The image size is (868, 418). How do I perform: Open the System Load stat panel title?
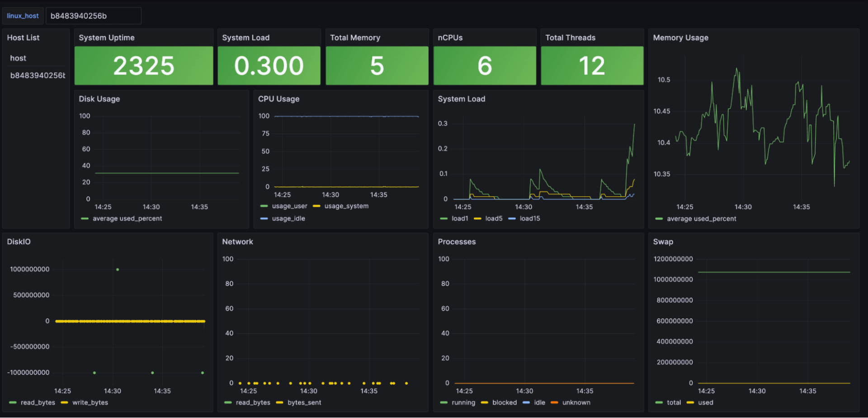point(245,38)
